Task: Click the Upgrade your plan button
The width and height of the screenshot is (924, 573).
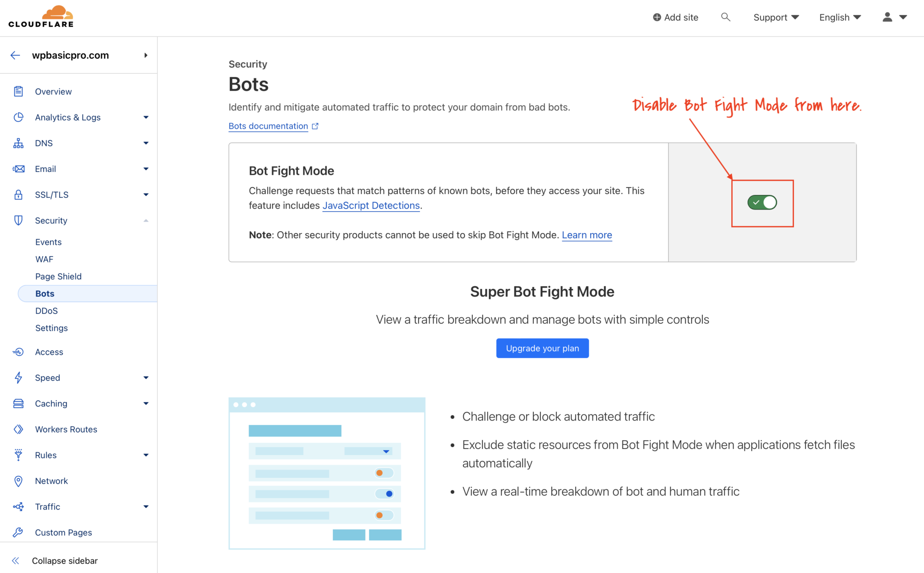Action: point(542,348)
